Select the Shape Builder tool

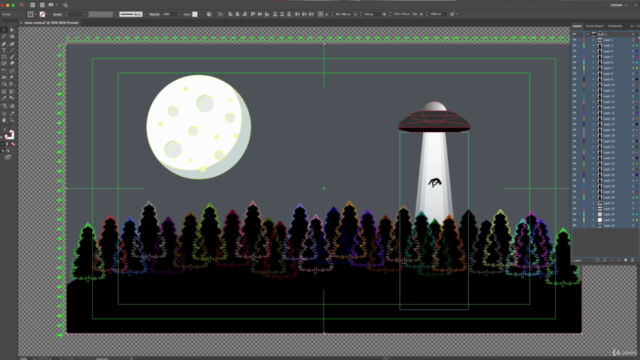(4, 83)
